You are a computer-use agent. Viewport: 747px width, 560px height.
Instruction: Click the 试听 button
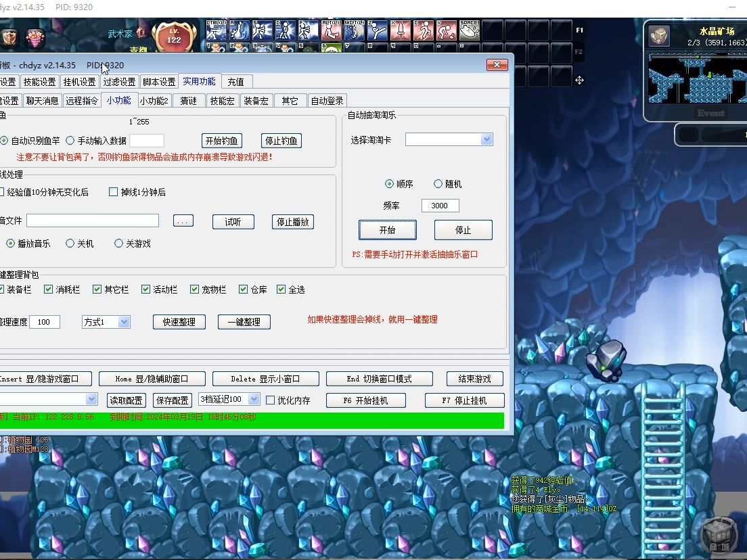233,222
